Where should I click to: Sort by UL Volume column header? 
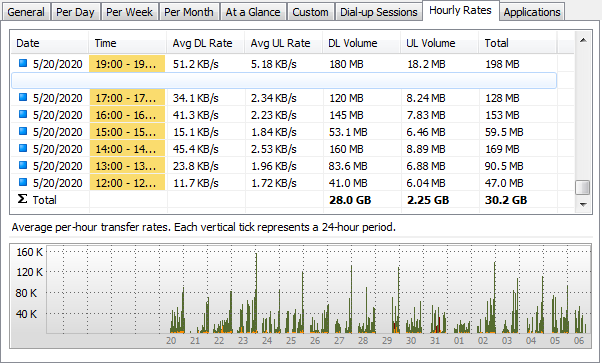pyautogui.click(x=440, y=43)
